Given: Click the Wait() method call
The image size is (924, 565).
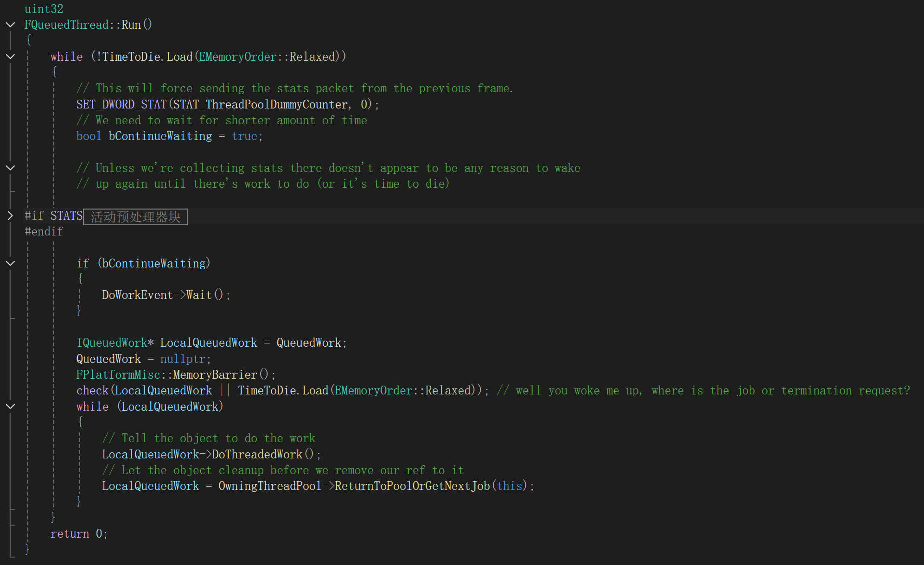Looking at the screenshot, I should point(199,295).
